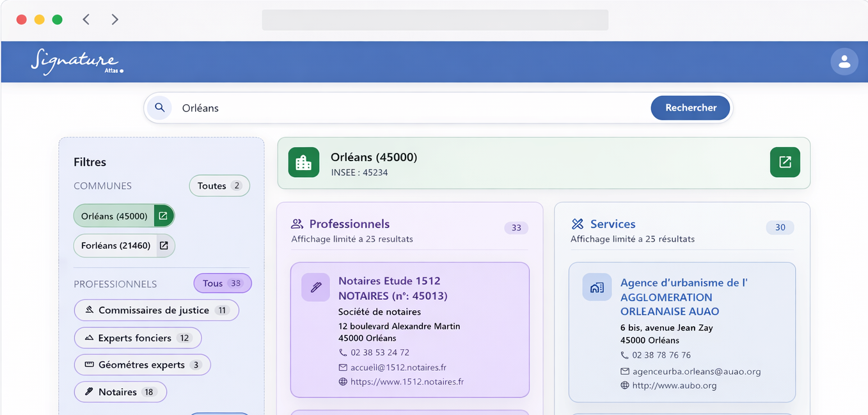Image resolution: width=868 pixels, height=415 pixels.
Task: Click the phone icon beside 02 38 53 24 72
Action: (x=343, y=352)
